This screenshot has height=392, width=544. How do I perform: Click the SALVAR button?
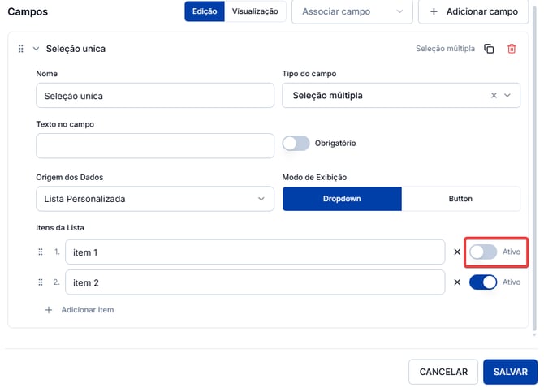[511, 372]
